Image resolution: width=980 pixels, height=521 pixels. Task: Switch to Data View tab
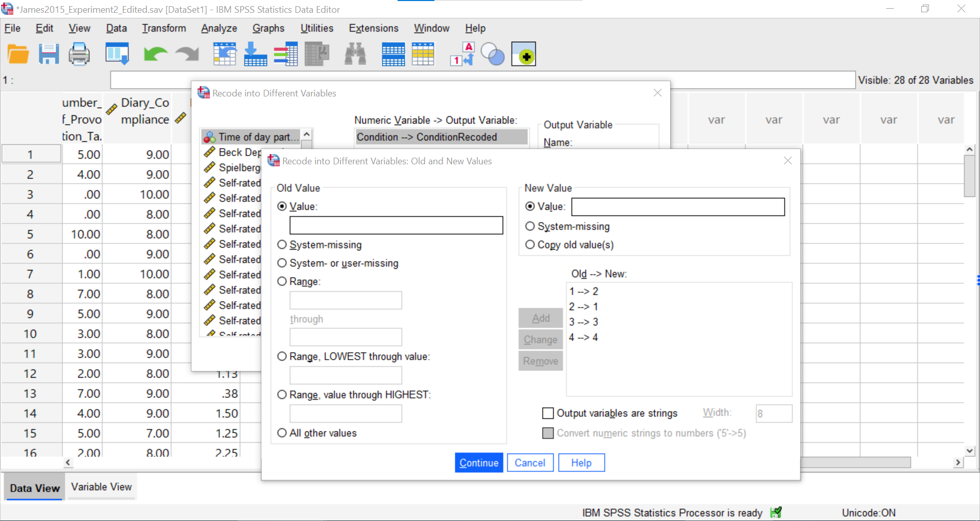35,488
